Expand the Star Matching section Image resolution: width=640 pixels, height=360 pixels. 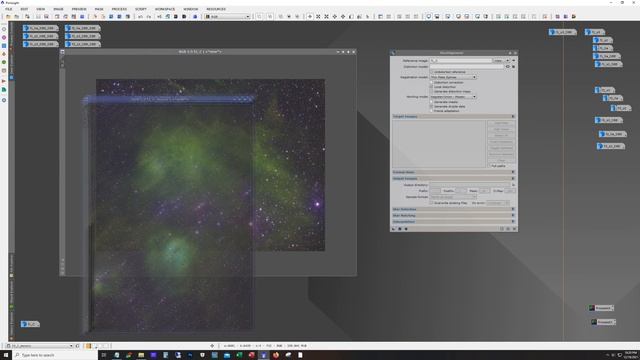pos(513,215)
